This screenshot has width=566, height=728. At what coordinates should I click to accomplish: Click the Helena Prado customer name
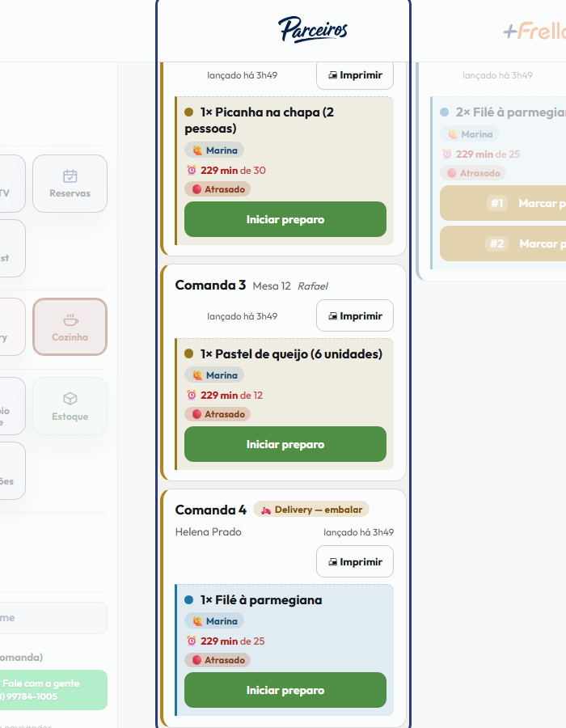pyautogui.click(x=209, y=532)
